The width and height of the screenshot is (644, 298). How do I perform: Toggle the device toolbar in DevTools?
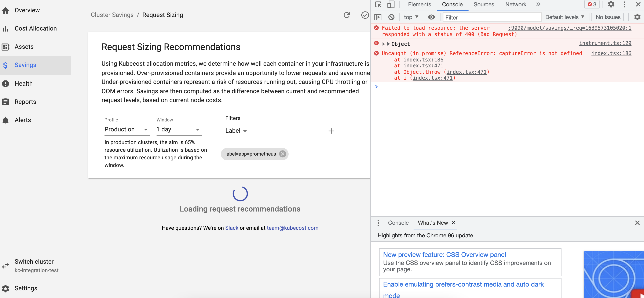point(391,4)
